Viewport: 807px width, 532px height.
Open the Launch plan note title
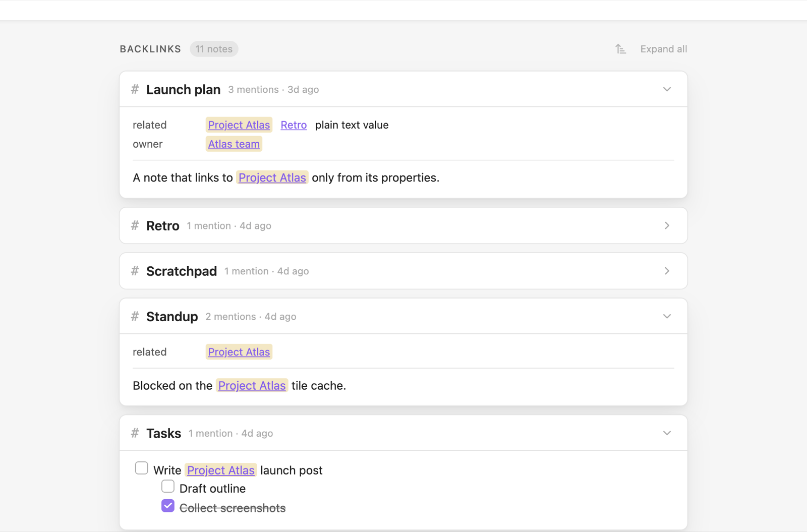point(184,90)
